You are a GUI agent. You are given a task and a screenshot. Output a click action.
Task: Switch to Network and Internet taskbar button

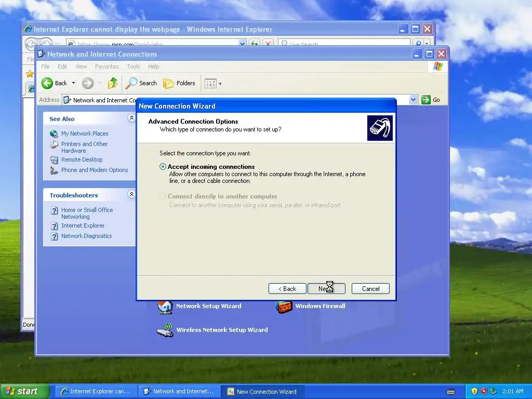(x=179, y=391)
